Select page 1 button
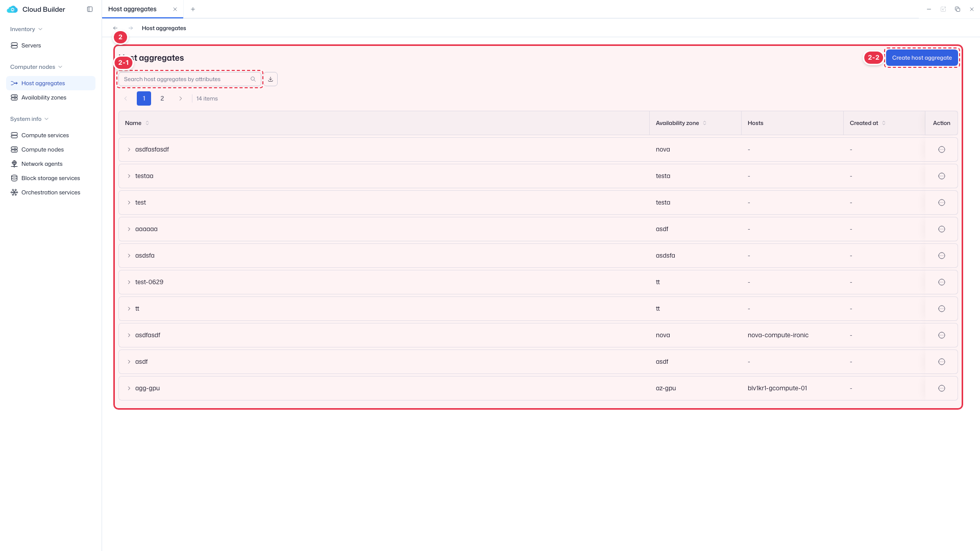The height and width of the screenshot is (551, 980). [144, 98]
